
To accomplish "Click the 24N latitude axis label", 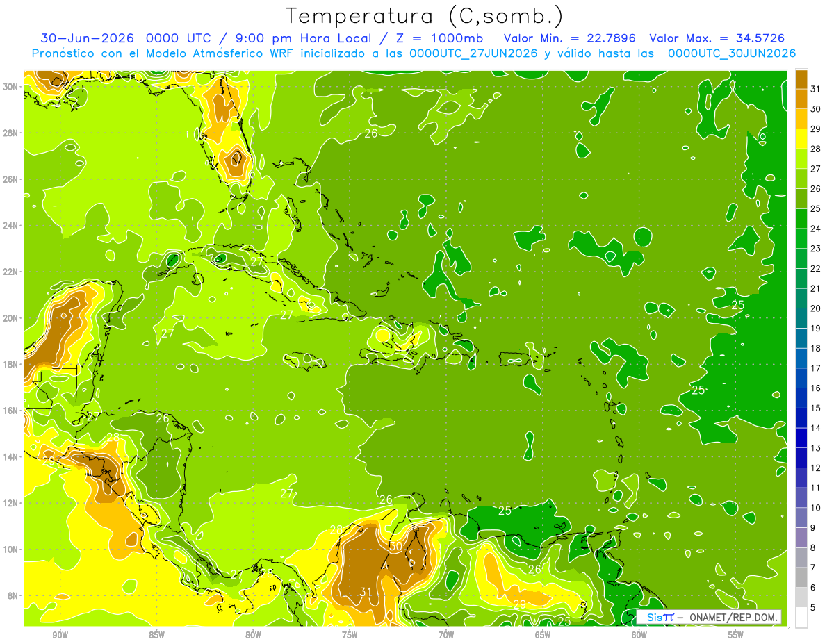I will (10, 226).
